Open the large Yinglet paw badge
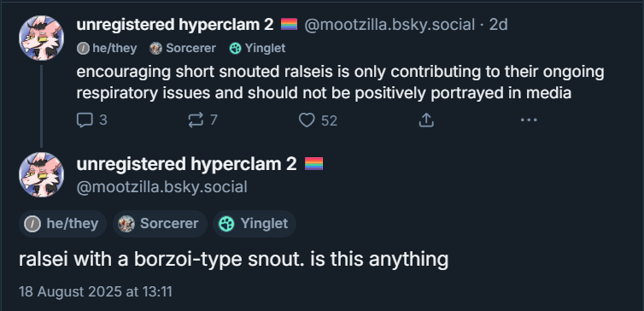The image size is (644, 311). coord(255,224)
